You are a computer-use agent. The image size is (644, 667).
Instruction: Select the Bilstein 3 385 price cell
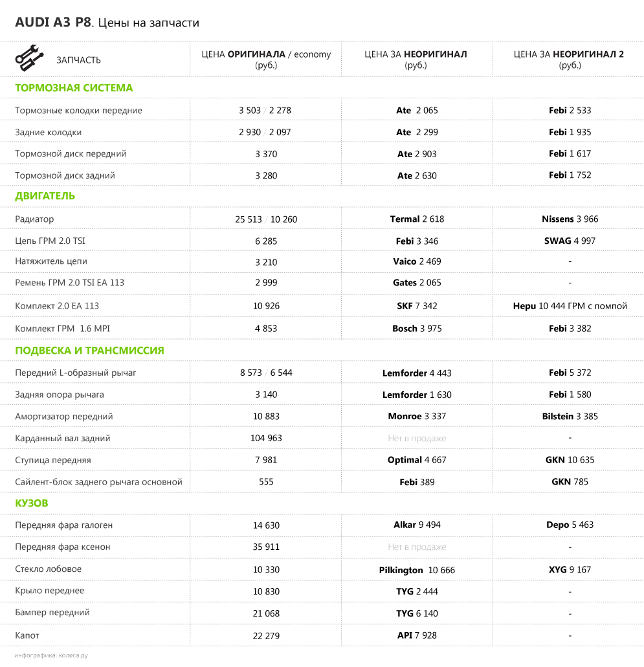pyautogui.click(x=570, y=417)
